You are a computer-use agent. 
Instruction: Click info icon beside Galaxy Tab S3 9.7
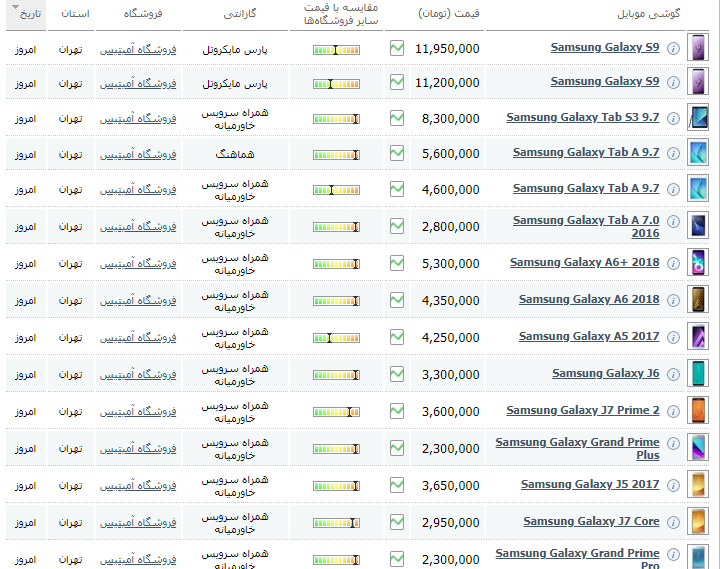click(674, 118)
